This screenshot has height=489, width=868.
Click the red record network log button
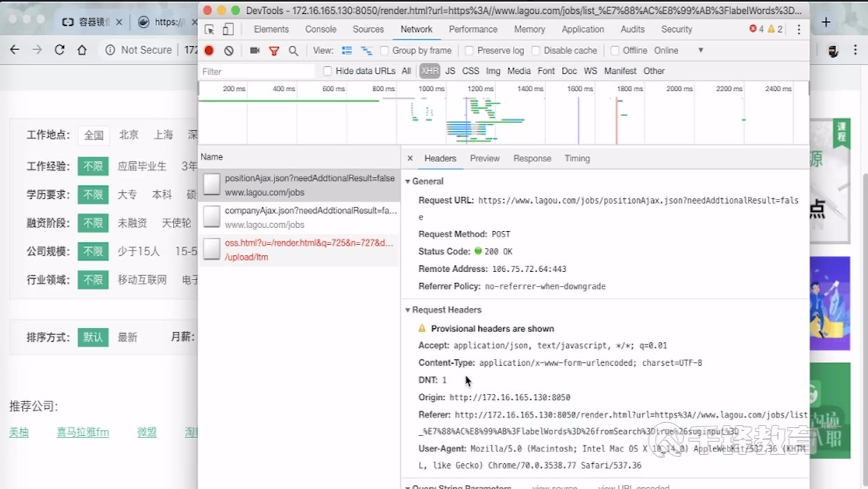(x=209, y=51)
